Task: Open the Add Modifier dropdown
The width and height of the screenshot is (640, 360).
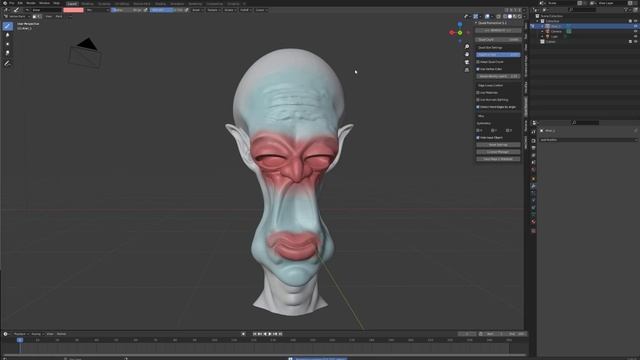Action: [588, 140]
